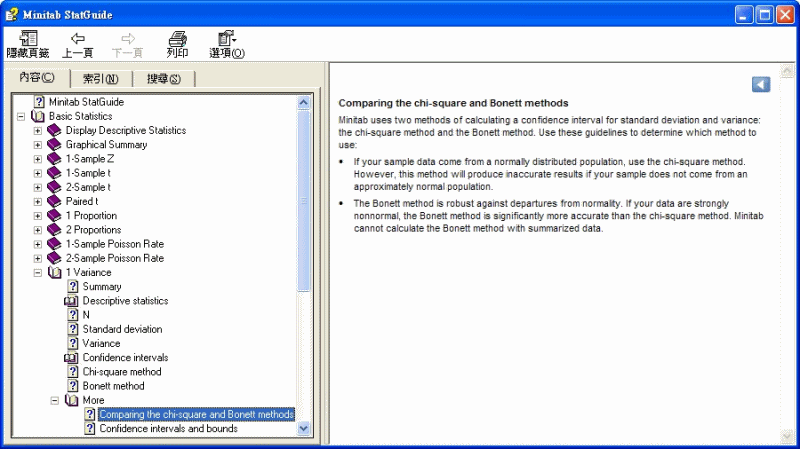Expand the 1-Sample Z node
The image size is (800, 449).
coord(38,159)
